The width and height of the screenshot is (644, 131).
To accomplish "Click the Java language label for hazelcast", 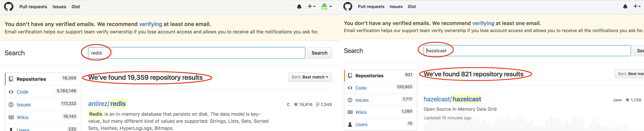I will pyautogui.click(x=617, y=100).
